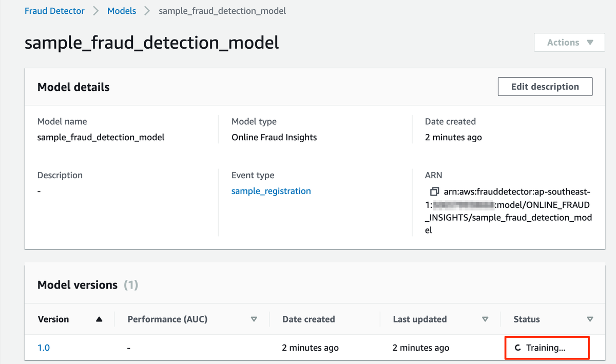Click the Model details section heading

pos(73,87)
